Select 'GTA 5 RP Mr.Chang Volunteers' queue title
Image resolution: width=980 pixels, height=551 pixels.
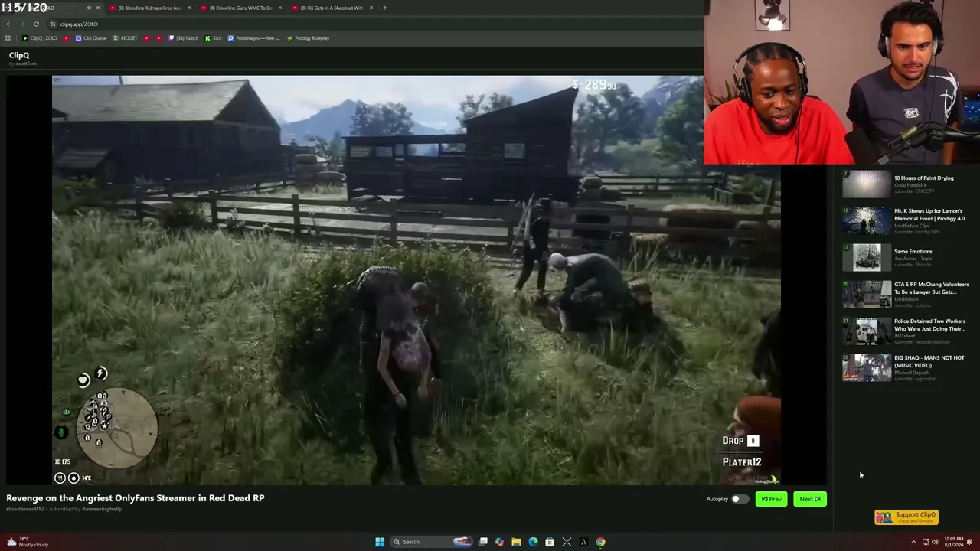(931, 288)
